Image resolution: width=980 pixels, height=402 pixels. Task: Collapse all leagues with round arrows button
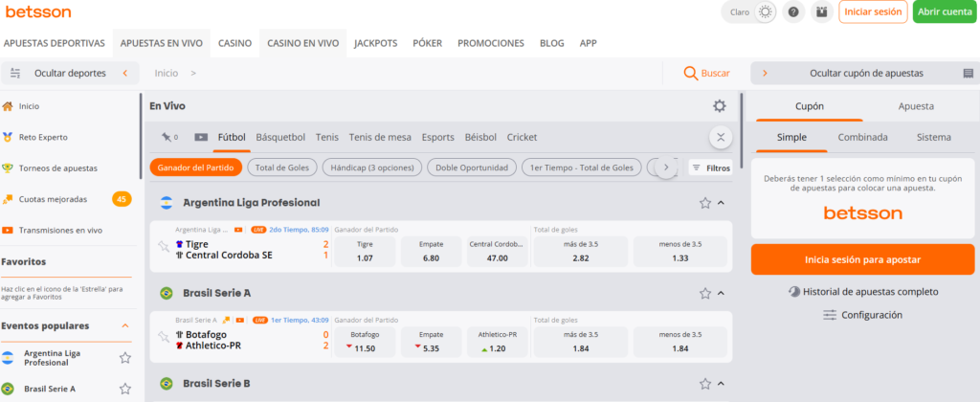(x=721, y=138)
